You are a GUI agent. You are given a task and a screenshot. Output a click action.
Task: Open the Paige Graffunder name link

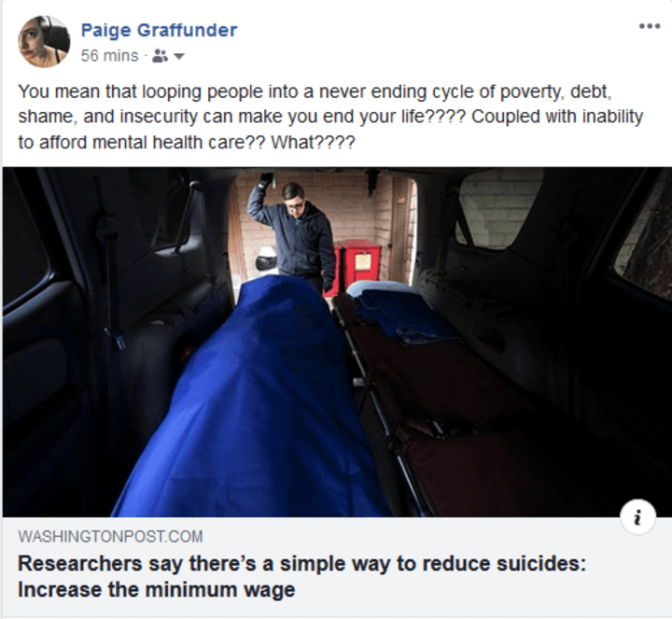159,30
